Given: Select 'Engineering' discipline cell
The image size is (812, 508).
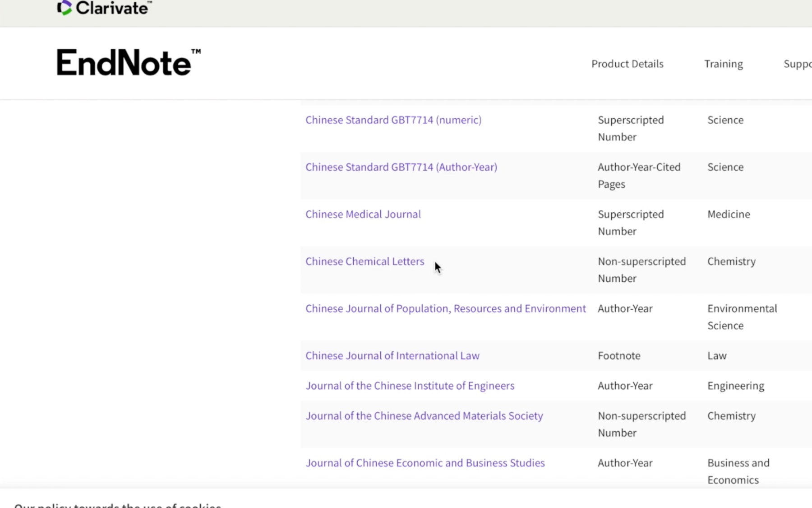Looking at the screenshot, I should [736, 386].
